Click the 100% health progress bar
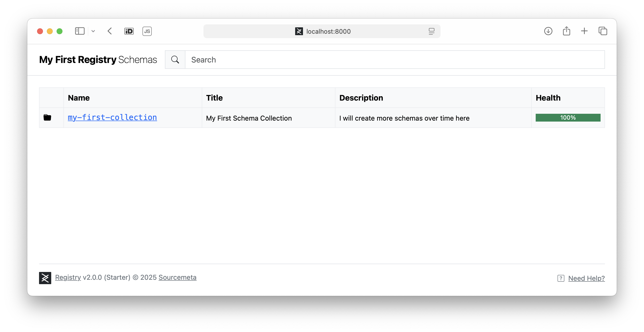The height and width of the screenshot is (332, 644). click(x=568, y=117)
